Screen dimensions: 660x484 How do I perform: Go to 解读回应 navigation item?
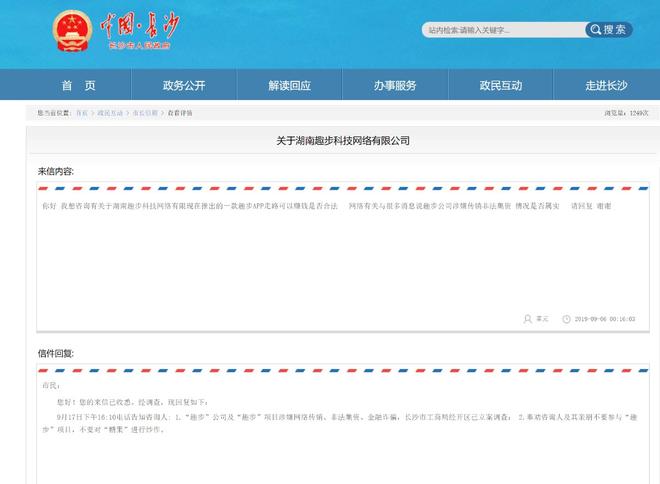point(289,85)
